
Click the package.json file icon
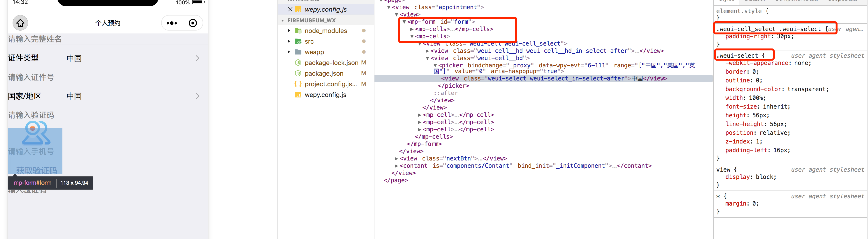click(298, 73)
